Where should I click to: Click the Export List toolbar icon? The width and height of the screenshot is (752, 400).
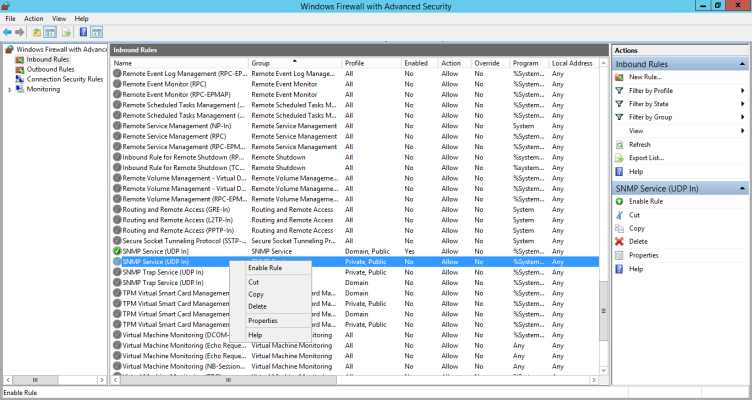pos(65,32)
